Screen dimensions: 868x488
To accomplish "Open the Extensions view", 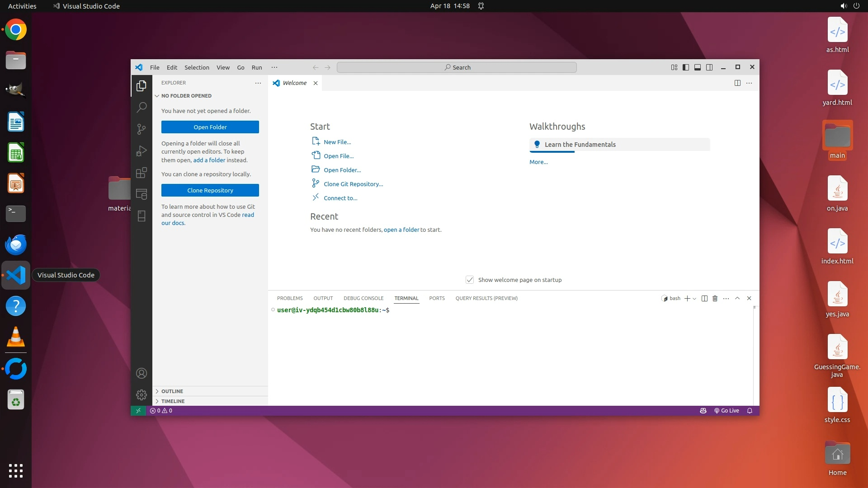I will [x=142, y=173].
